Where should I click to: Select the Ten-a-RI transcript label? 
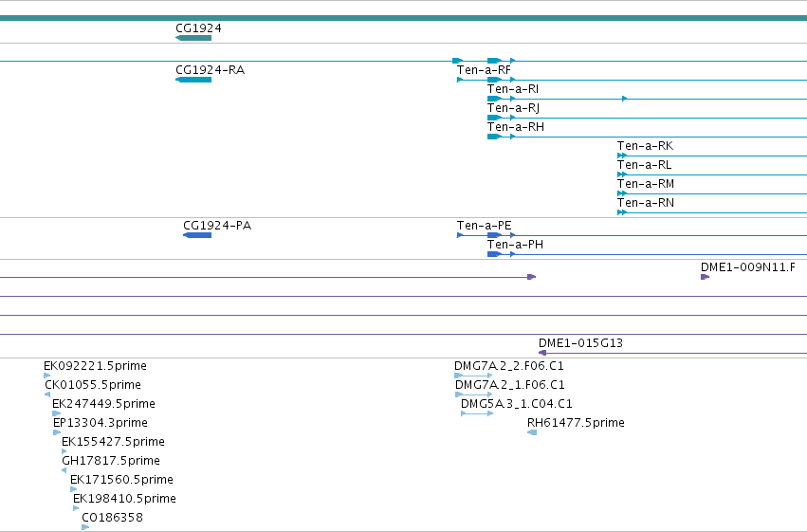coord(513,89)
